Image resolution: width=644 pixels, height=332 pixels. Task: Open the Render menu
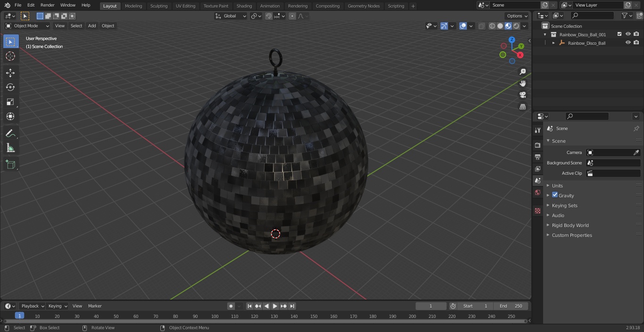(x=47, y=5)
